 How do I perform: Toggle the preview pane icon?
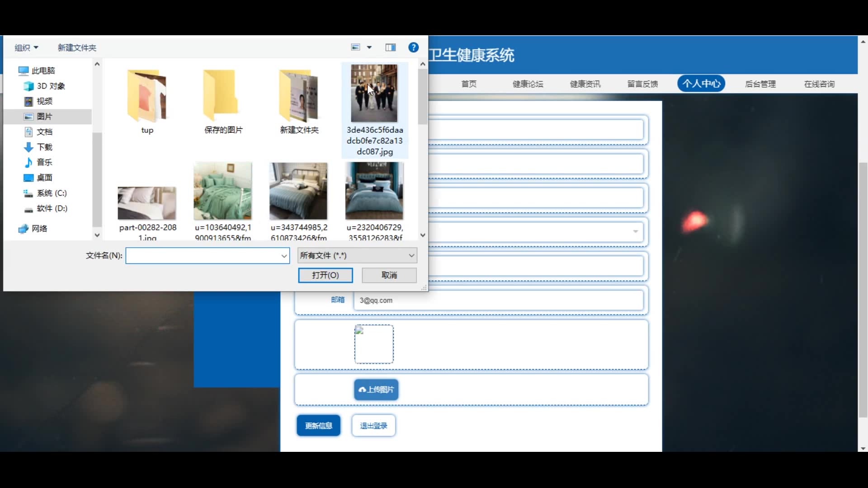point(391,47)
